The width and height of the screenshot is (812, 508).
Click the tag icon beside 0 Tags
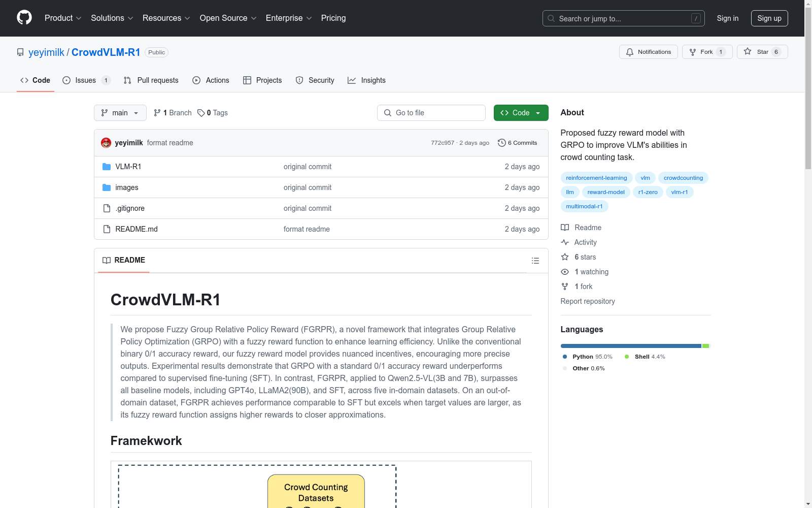[201, 113]
